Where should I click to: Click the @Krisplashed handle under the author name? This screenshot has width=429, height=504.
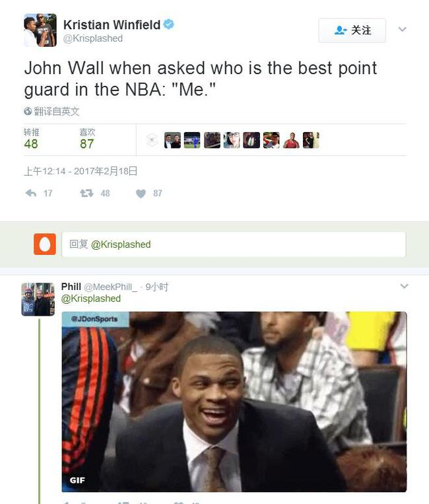[93, 38]
